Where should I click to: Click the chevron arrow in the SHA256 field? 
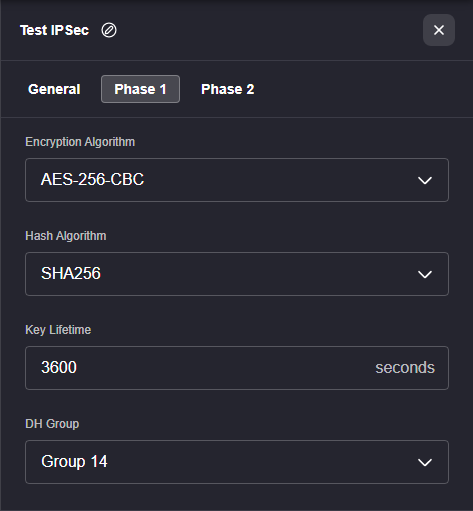(425, 274)
